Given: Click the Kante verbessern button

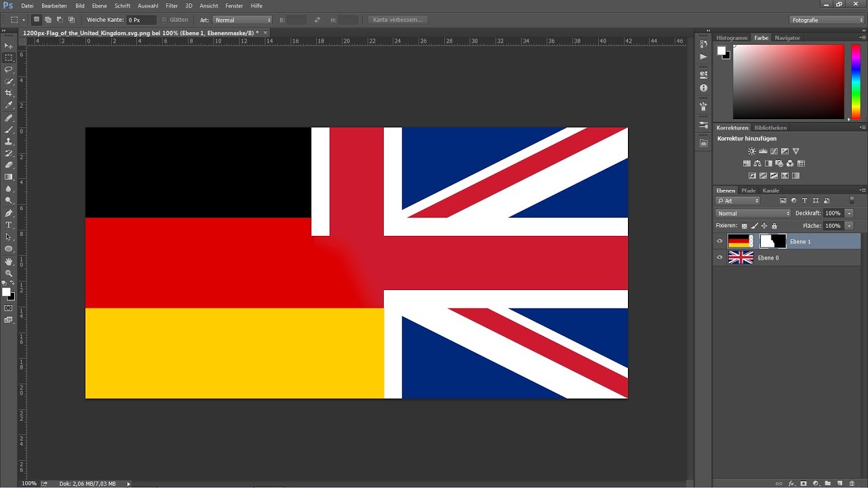Looking at the screenshot, I should [398, 20].
